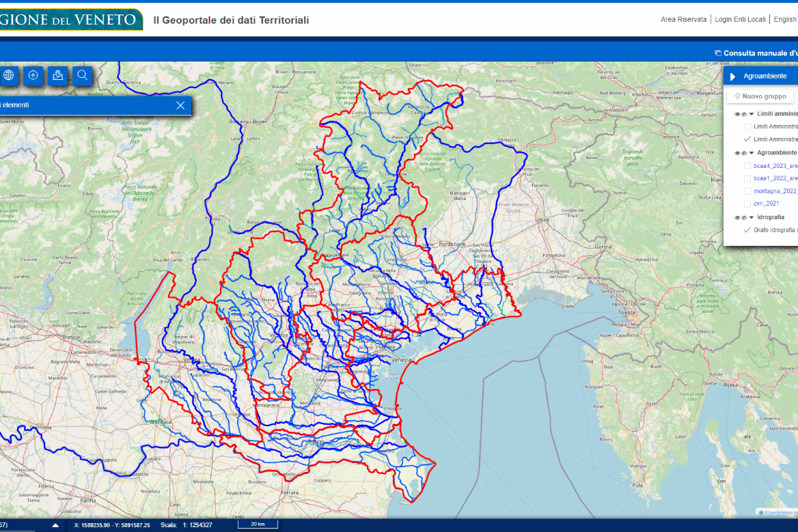Screen dimensions: 798x532
Task: Go to Login Enti Locali
Action: coord(740,19)
